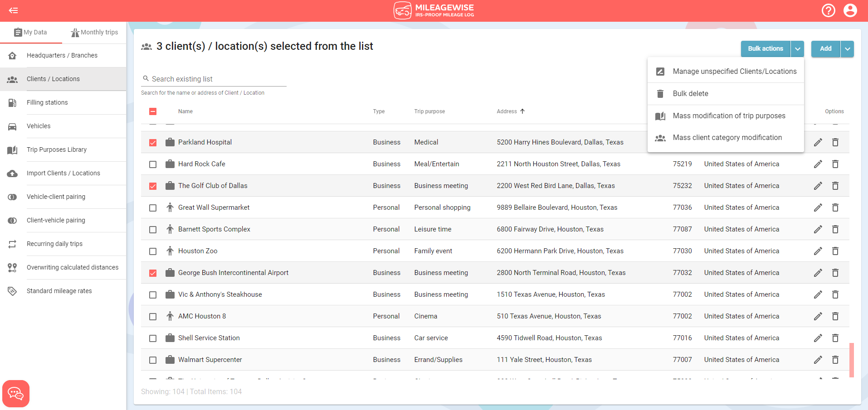Viewport: 868px width, 410px height.
Task: Expand the Add button dropdown arrow
Action: [847, 49]
